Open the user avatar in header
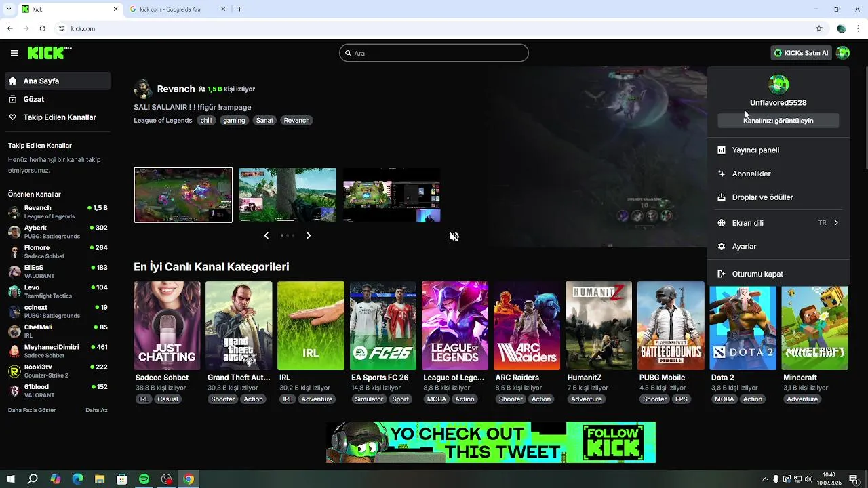This screenshot has height=488, width=868. click(x=843, y=53)
